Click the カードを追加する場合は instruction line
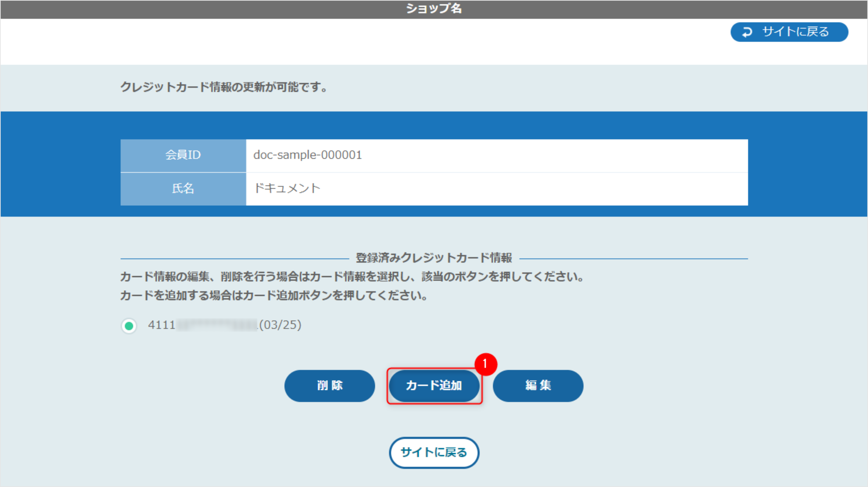The width and height of the screenshot is (868, 487). (x=274, y=295)
